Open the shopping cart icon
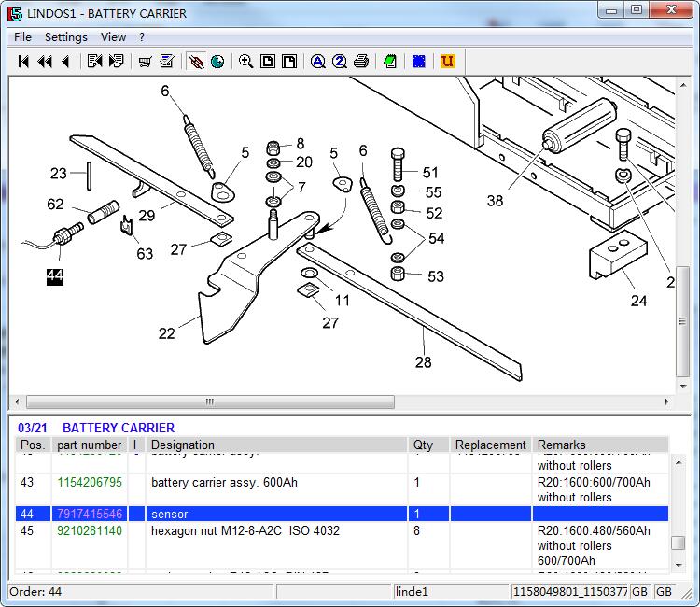Image resolution: width=700 pixels, height=607 pixels. (145, 62)
